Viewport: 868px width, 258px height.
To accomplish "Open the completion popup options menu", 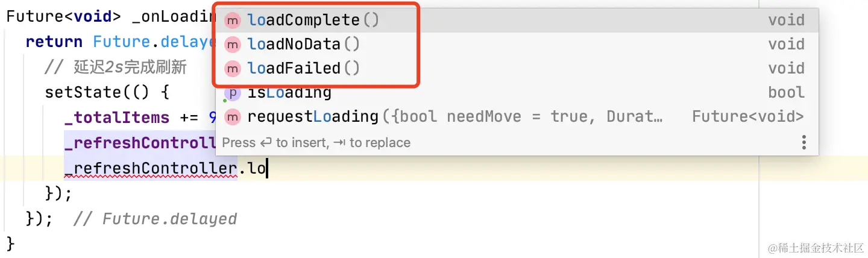I will (804, 143).
